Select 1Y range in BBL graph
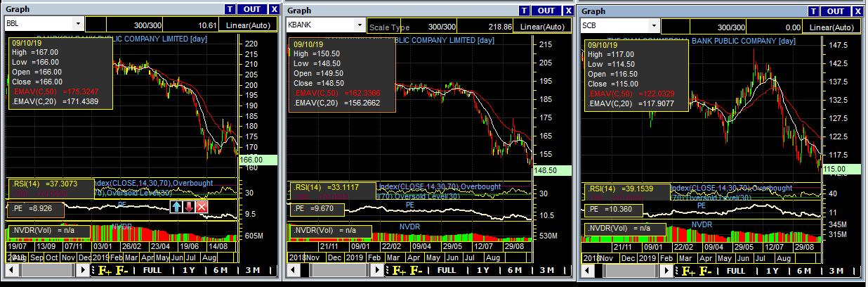This screenshot has height=287, width=868. coord(188,270)
